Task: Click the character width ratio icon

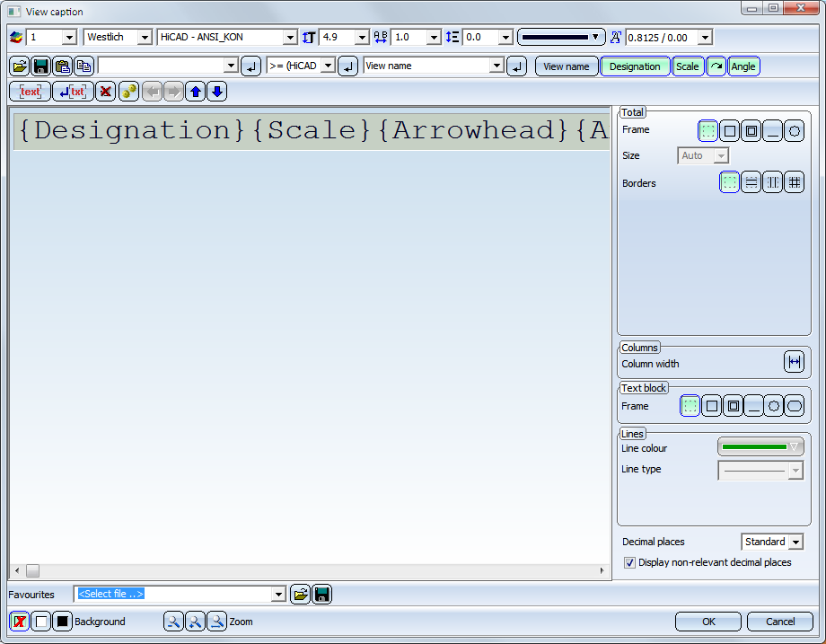Action: point(381,38)
